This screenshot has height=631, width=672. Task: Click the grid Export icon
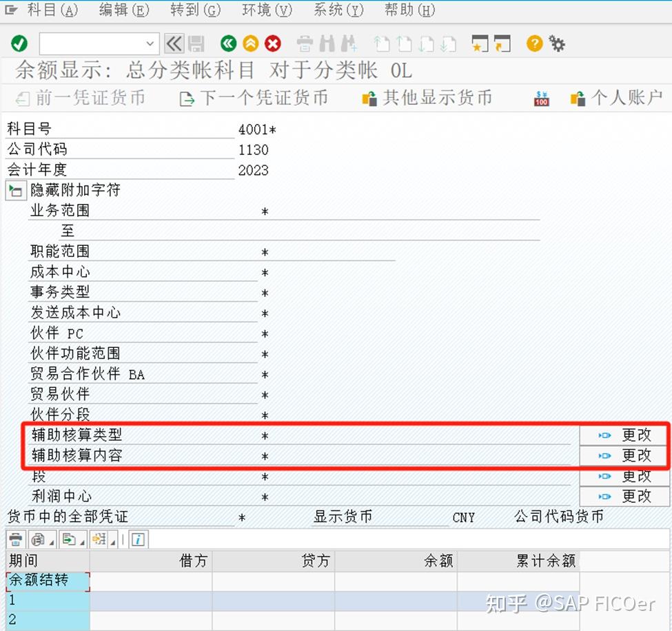coord(69,539)
